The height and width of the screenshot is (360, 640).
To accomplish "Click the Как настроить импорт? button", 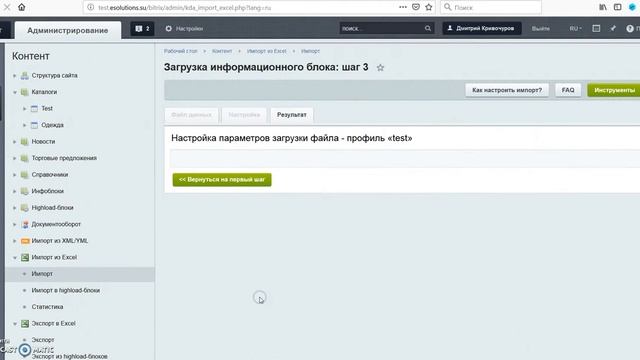I will pos(507,90).
